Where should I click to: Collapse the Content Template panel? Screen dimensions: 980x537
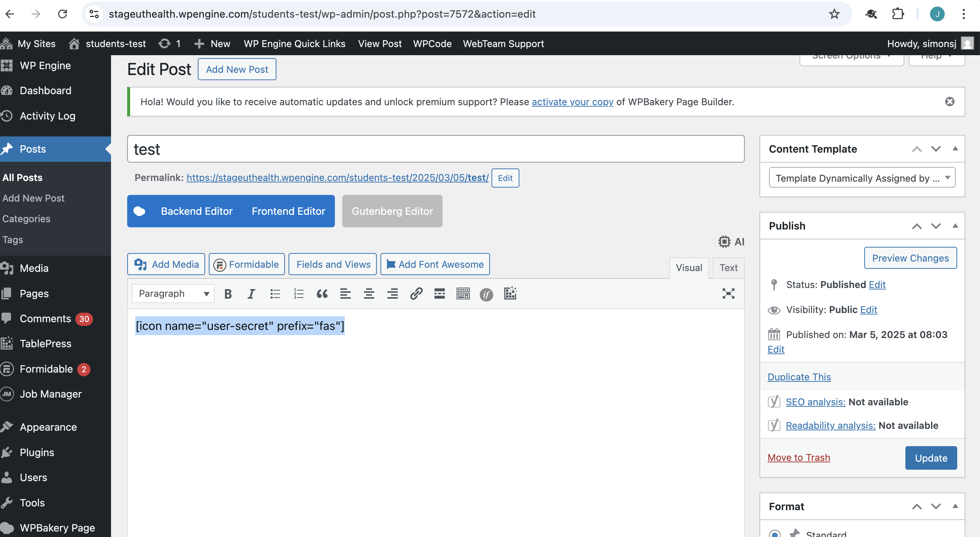(x=955, y=149)
